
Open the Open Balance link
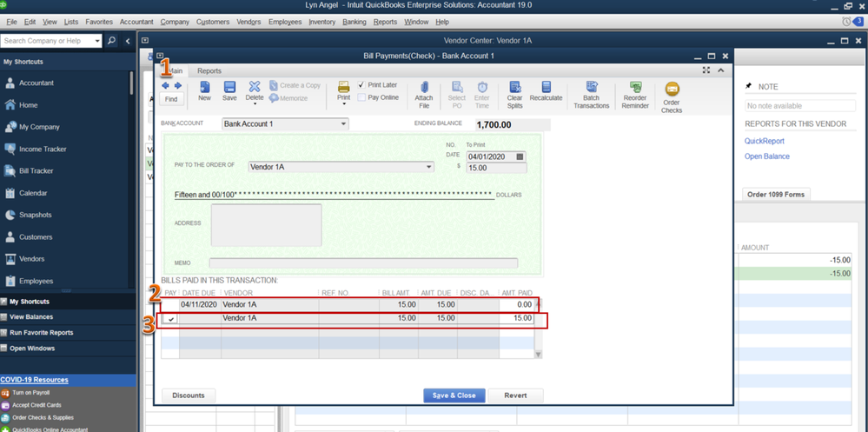point(767,156)
